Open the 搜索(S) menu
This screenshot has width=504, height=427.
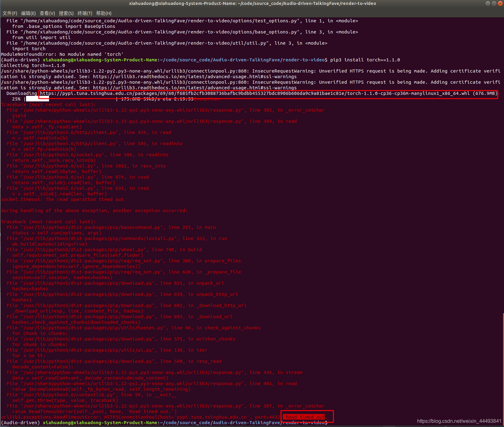(x=66, y=13)
